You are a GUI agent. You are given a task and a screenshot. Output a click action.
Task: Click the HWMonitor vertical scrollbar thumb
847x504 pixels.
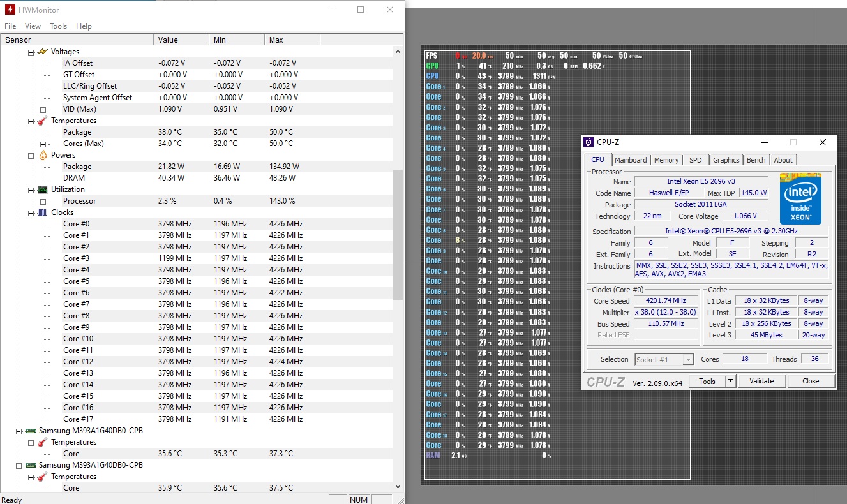398,234
